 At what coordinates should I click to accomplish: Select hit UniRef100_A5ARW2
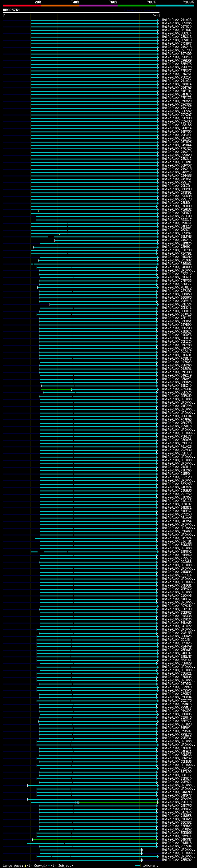click(x=177, y=210)
